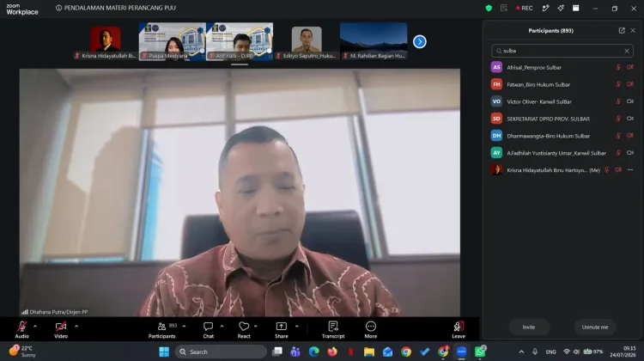Screen dimensions: 644x361
Task: Select M. Rahdian video thumbnail
Action: point(374,41)
